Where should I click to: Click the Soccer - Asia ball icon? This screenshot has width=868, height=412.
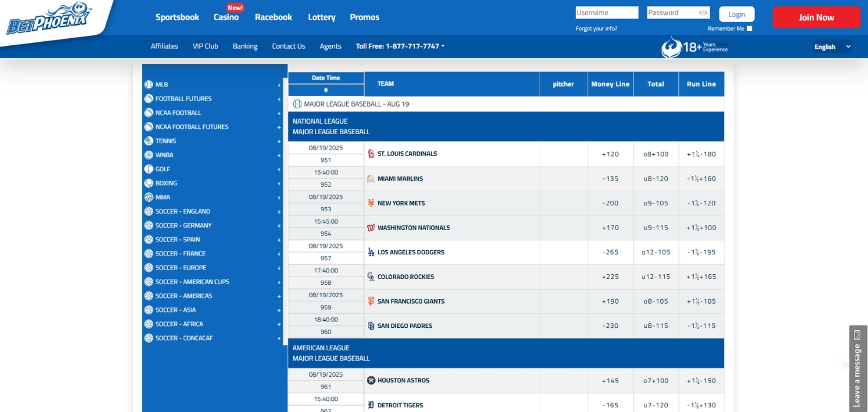[x=148, y=310]
